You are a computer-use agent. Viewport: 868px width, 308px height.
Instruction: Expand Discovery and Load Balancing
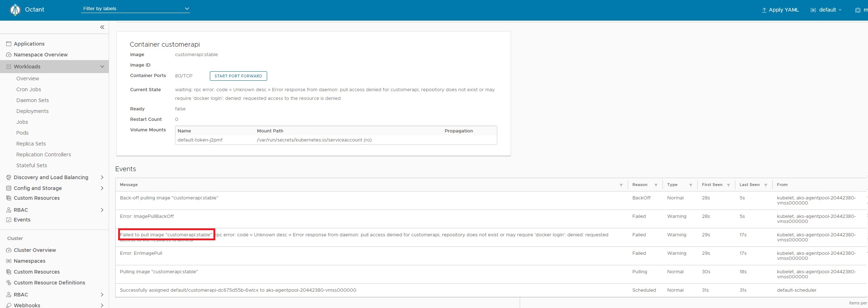(x=102, y=177)
